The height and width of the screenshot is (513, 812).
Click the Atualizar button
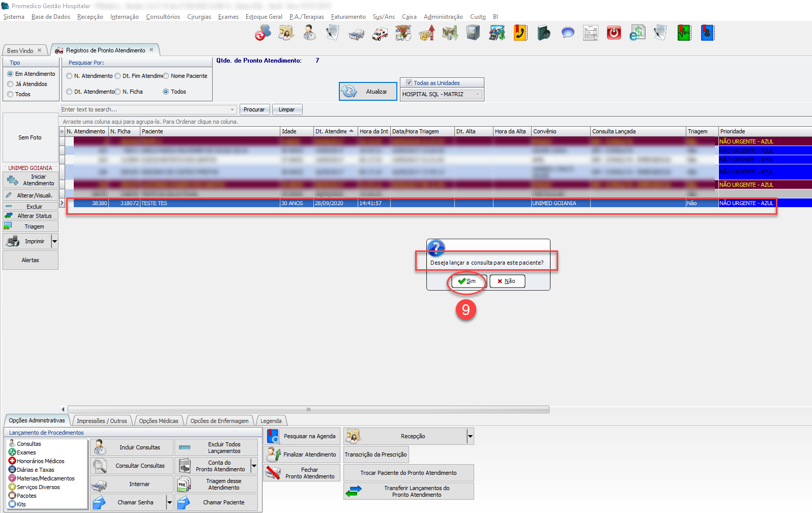[368, 92]
